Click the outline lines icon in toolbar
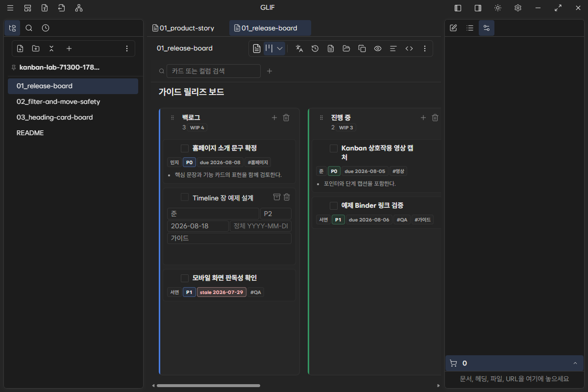This screenshot has height=392, width=588. point(393,49)
